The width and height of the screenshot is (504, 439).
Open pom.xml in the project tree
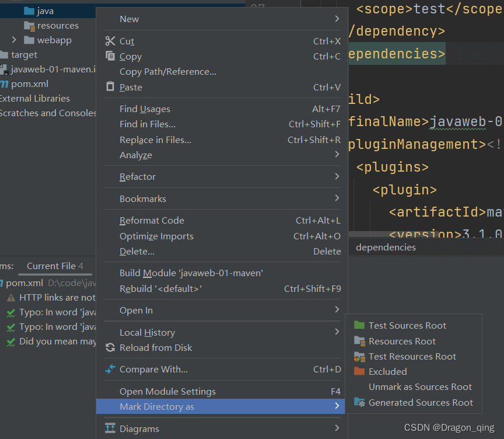[x=29, y=83]
